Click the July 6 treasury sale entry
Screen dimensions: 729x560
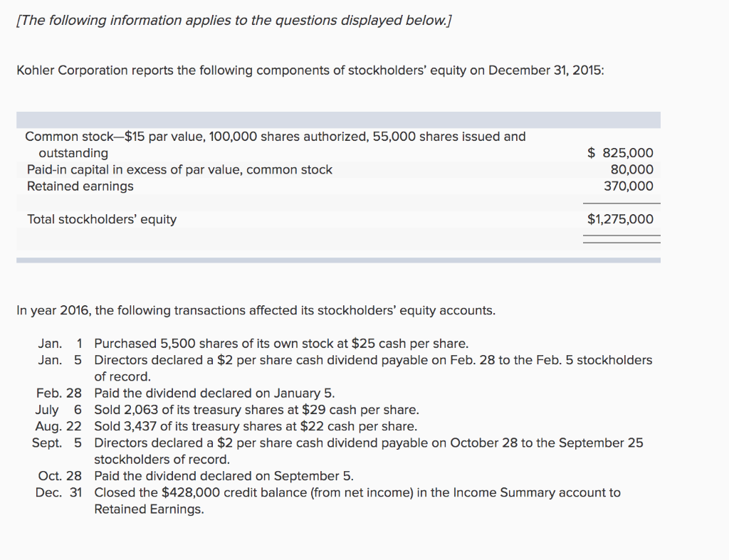click(256, 410)
